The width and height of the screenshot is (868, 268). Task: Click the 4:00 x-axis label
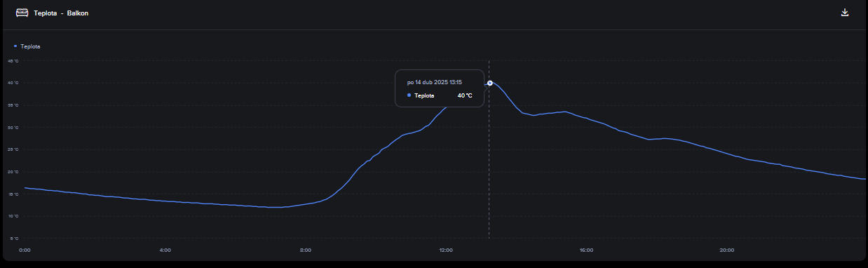click(165, 250)
